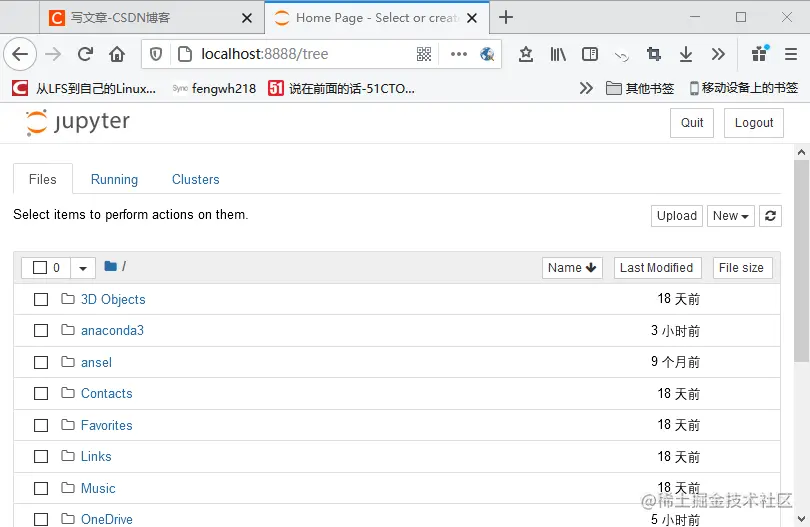Switch to the Clusters tab
810x527 pixels.
pos(196,179)
